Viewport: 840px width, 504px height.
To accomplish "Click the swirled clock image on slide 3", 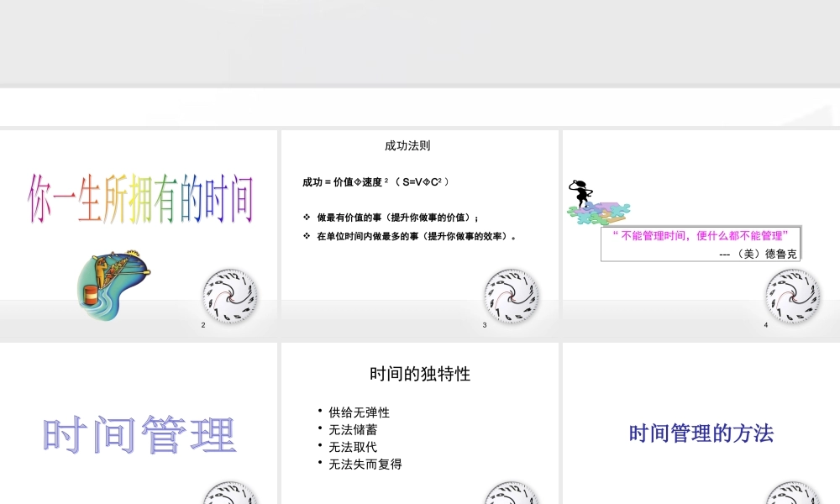I will point(511,297).
